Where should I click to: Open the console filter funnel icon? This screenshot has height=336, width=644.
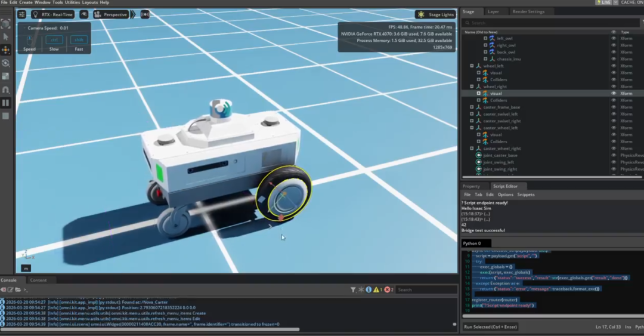point(353,289)
